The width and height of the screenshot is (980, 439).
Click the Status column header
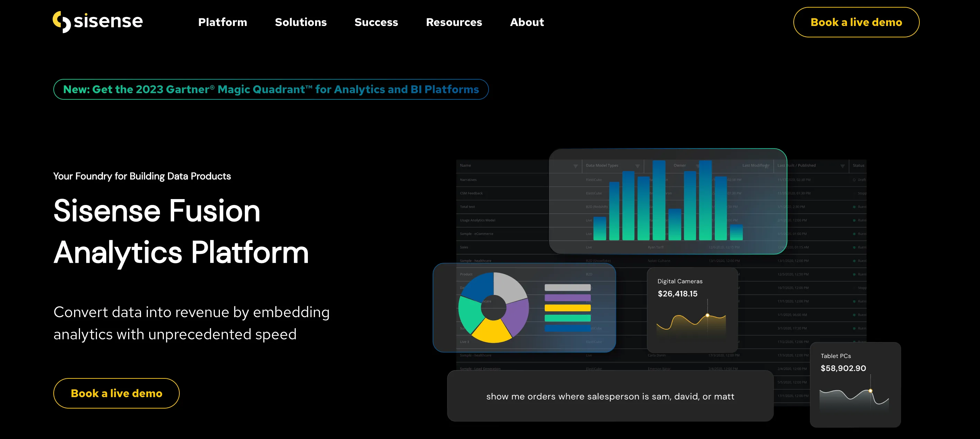coord(858,165)
